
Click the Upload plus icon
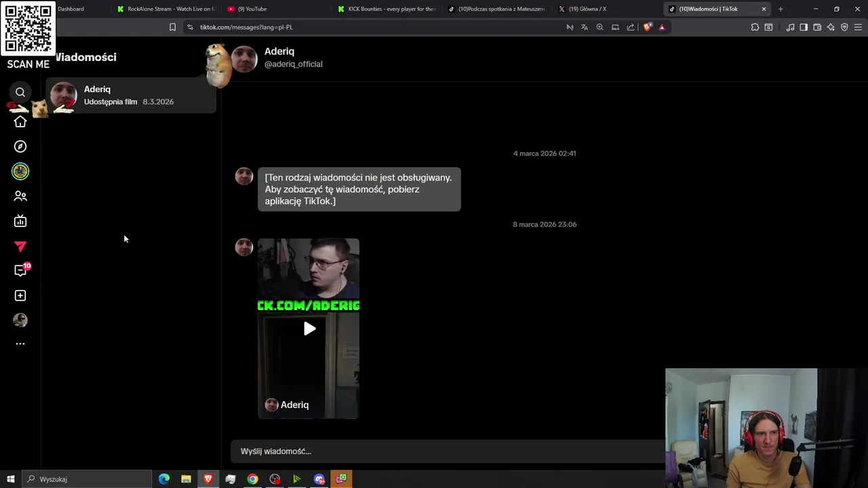[x=20, y=296]
